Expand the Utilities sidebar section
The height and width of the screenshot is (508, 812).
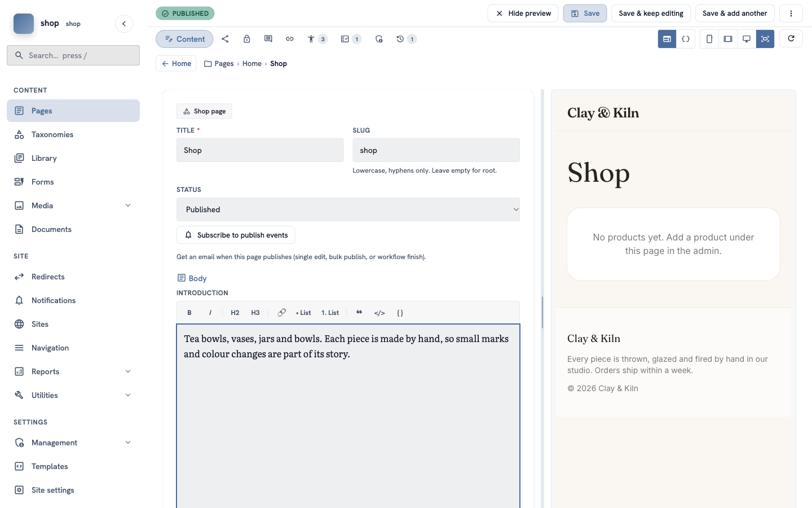coord(128,395)
